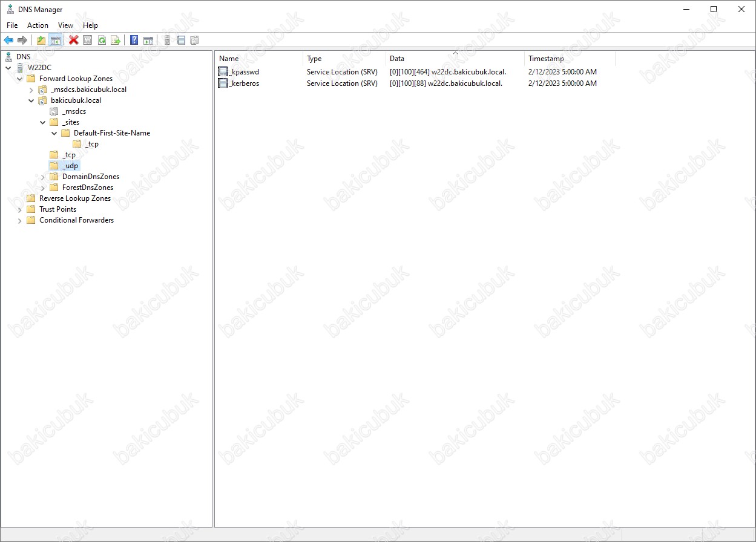756x542 pixels.
Task: Click the red Delete toolbar icon
Action: pyautogui.click(x=74, y=41)
